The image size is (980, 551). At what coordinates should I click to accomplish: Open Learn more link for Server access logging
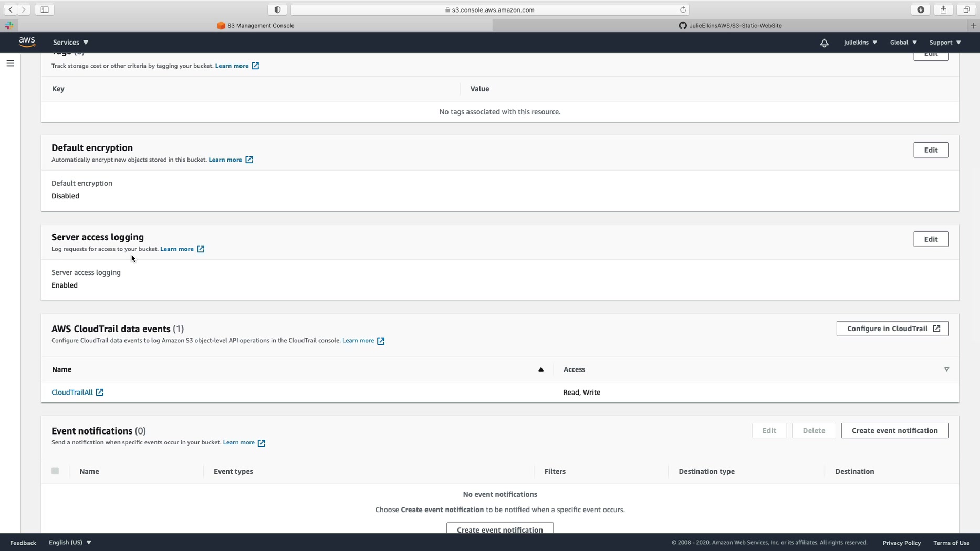[177, 249]
